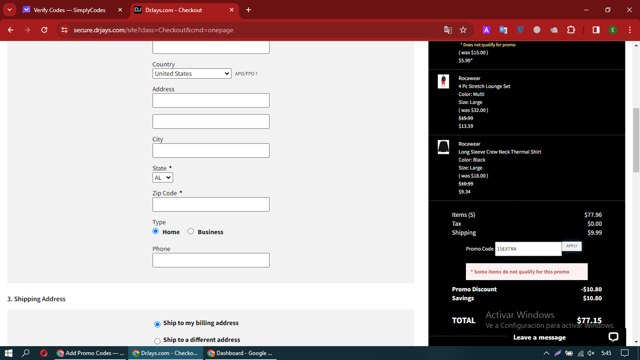Click the second Address line field
The image size is (640, 360).
pyautogui.click(x=211, y=121)
